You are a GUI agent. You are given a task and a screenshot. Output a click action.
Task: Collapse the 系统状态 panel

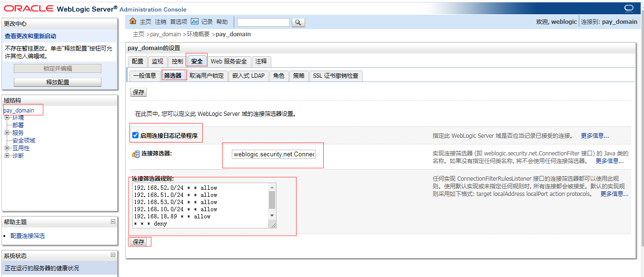[x=113, y=255]
